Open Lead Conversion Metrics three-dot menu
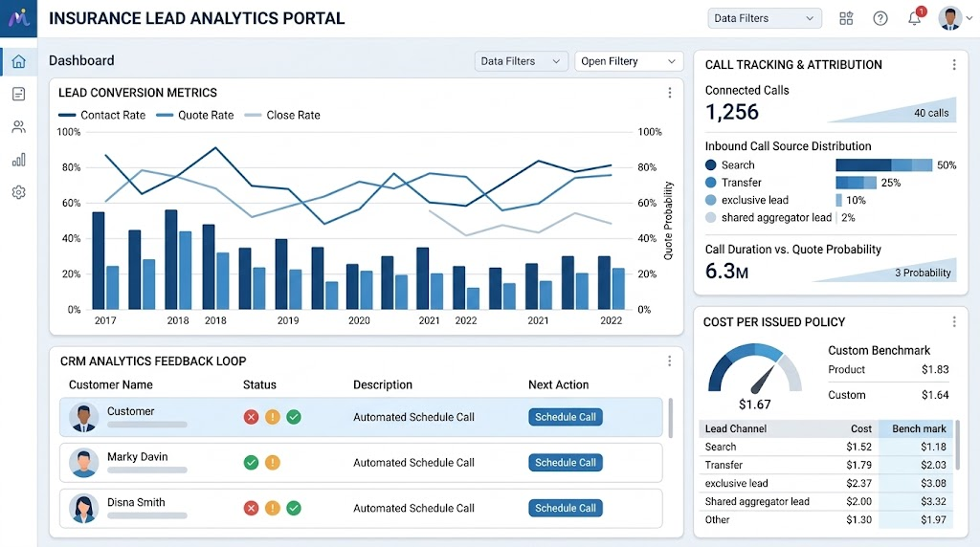980x547 pixels. click(x=669, y=93)
